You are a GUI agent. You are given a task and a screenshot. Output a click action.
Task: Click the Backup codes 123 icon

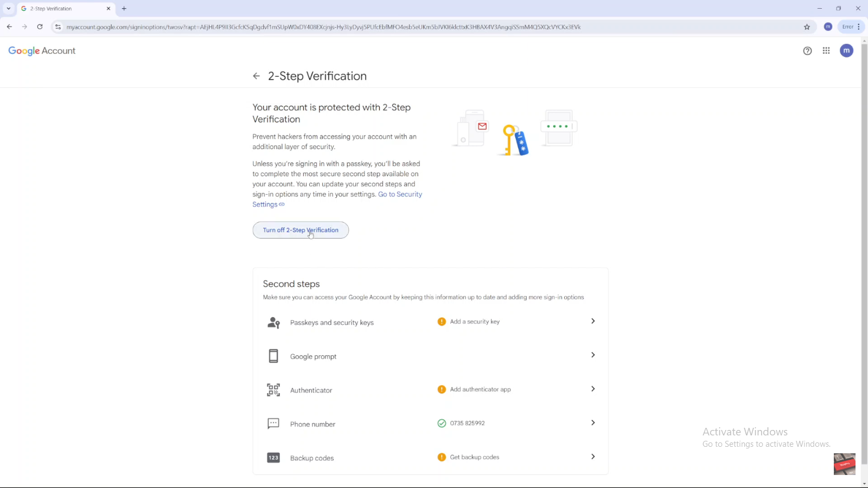pos(273,458)
